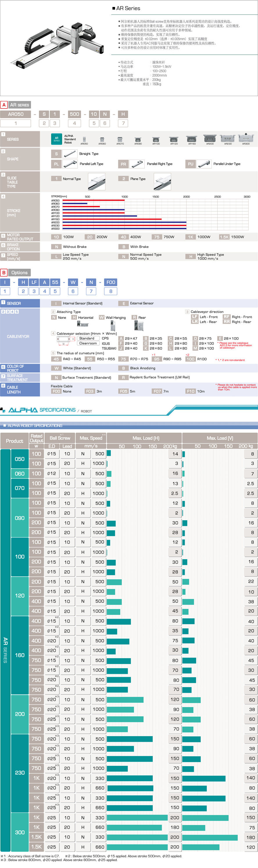Click the Parallel Right Type shape icon
Image resolution: width=258 pixels, height=868 pixels.
click(x=137, y=164)
